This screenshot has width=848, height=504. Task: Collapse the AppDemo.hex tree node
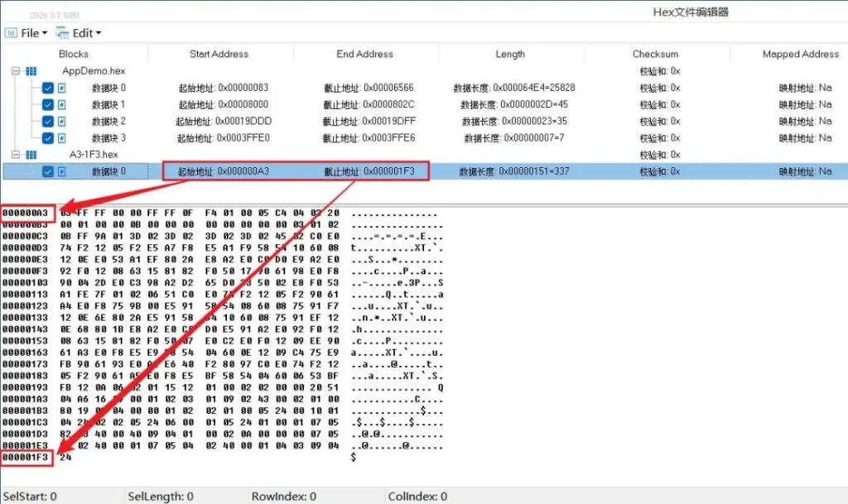pos(16,71)
